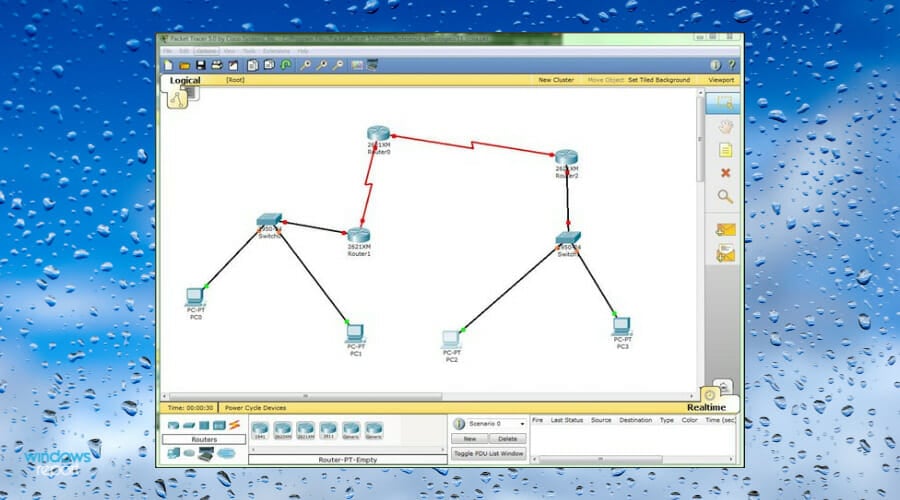Click Power Cycle Devices
This screenshot has height=500, width=900.
tap(255, 408)
